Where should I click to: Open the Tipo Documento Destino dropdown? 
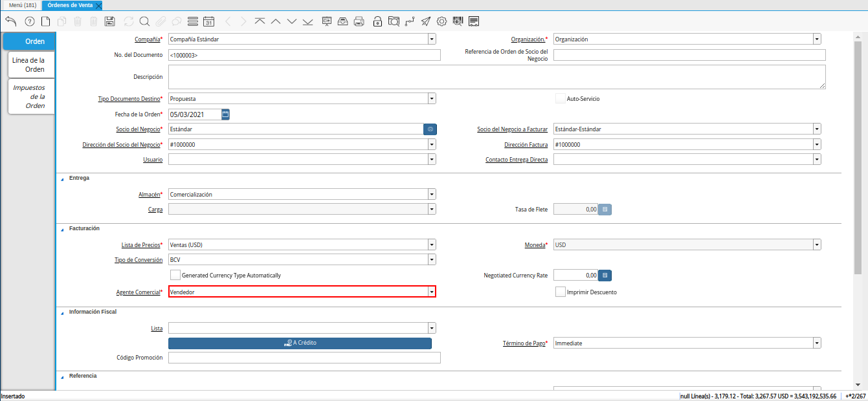coord(431,99)
